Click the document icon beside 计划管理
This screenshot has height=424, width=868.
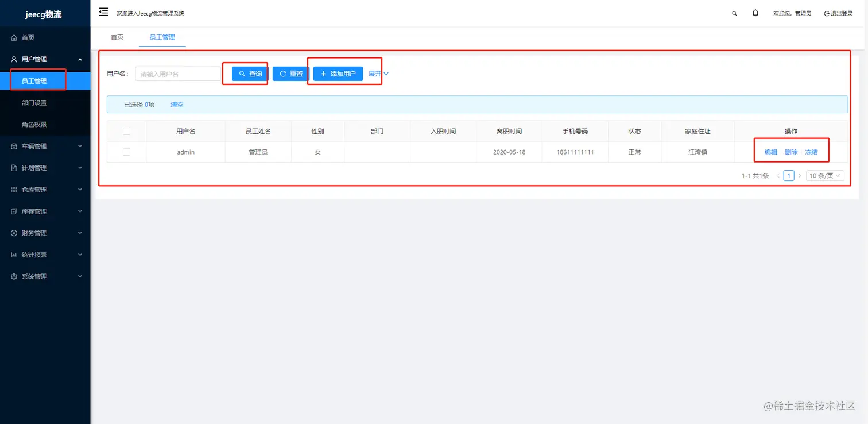point(14,168)
